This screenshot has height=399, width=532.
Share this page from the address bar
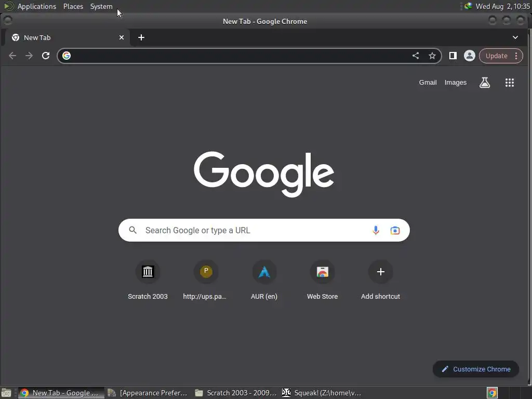[x=416, y=56]
